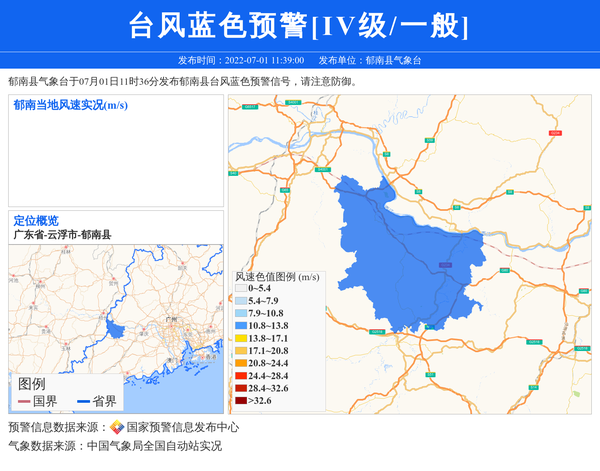Screen dimensions: 600x471
Task: Click the National Warning Center logo icon
Action: coord(116,427)
